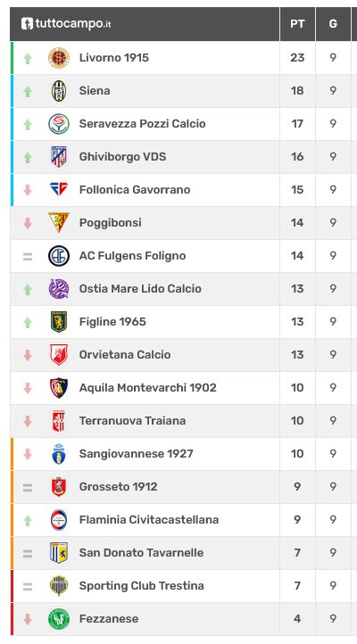
Task: Click the Livorno 1915 team crest
Action: (59, 58)
